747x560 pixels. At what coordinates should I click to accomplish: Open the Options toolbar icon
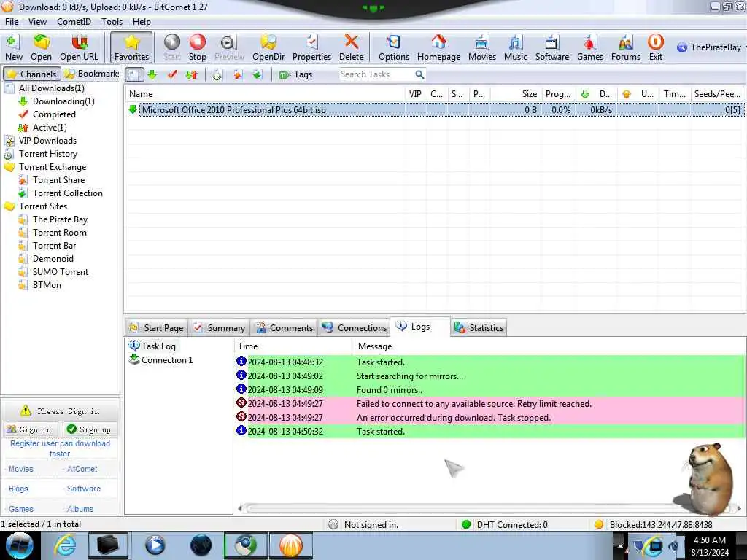[x=393, y=47]
